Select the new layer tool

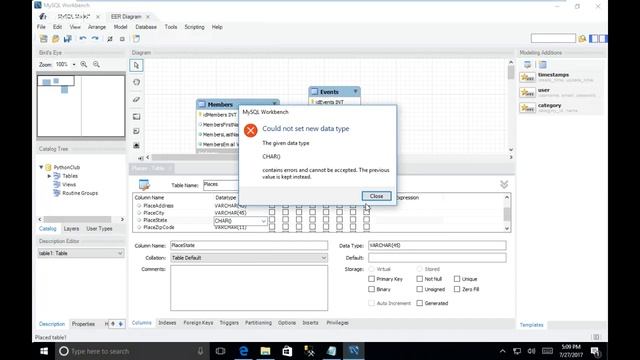click(x=136, y=117)
